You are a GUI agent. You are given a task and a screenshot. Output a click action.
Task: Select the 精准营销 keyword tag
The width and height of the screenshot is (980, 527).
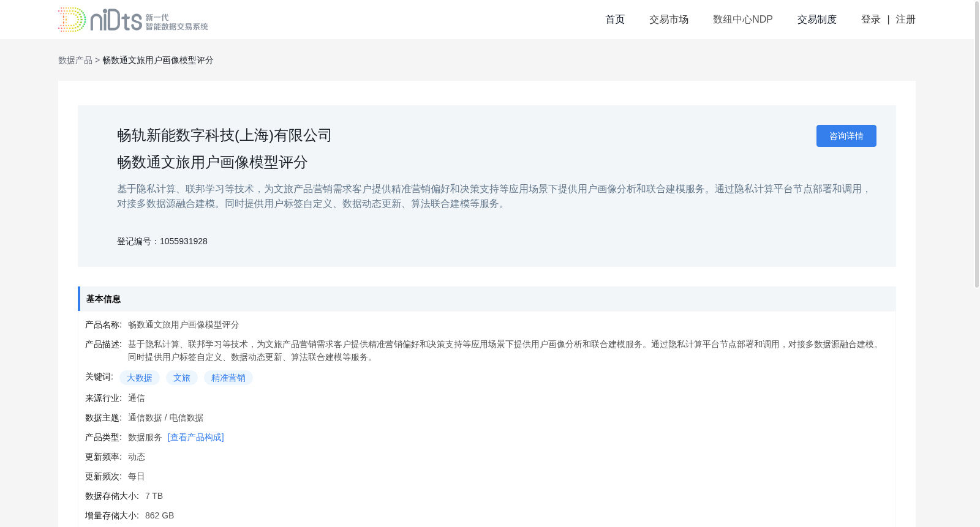(x=228, y=378)
